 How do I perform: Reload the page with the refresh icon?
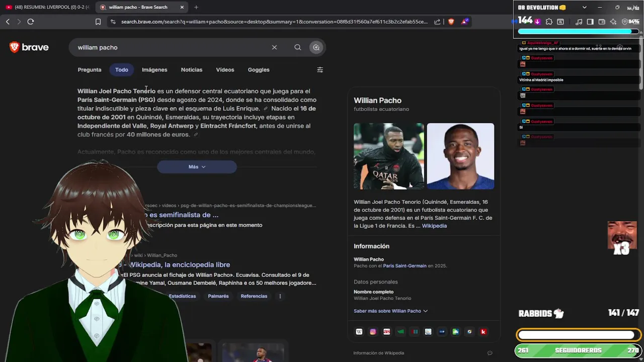pyautogui.click(x=31, y=22)
